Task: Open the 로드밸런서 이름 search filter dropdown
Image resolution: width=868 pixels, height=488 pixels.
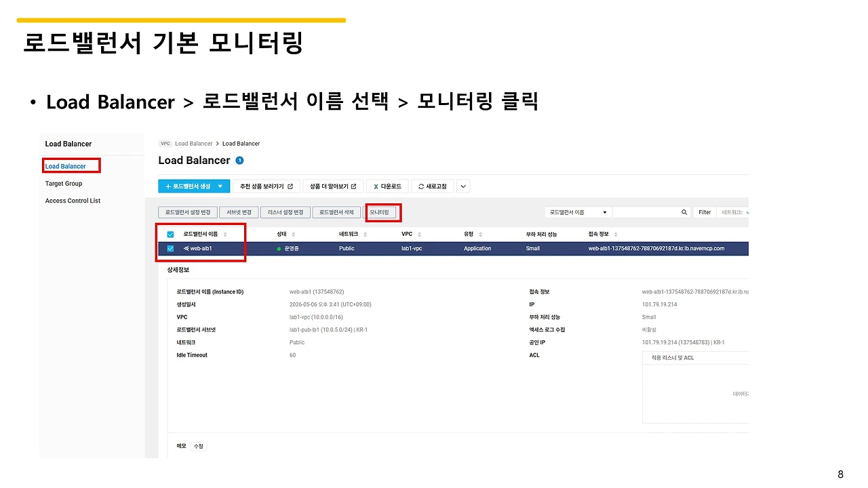Action: tap(577, 212)
